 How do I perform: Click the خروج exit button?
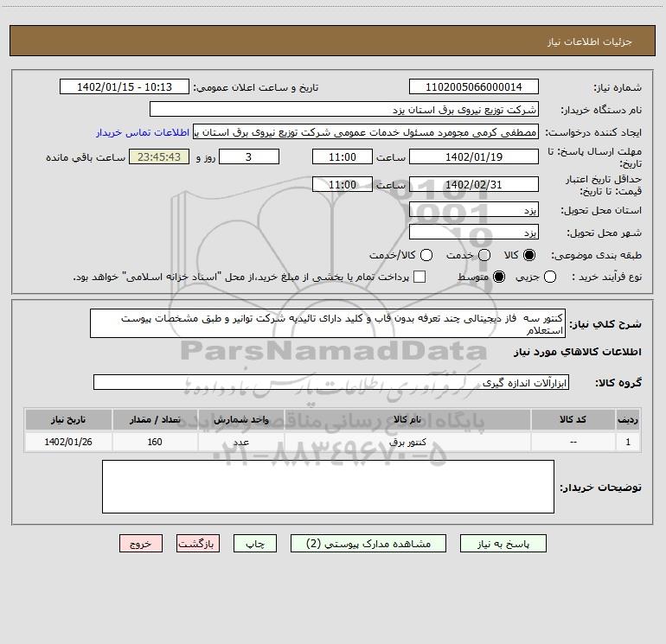tap(141, 544)
